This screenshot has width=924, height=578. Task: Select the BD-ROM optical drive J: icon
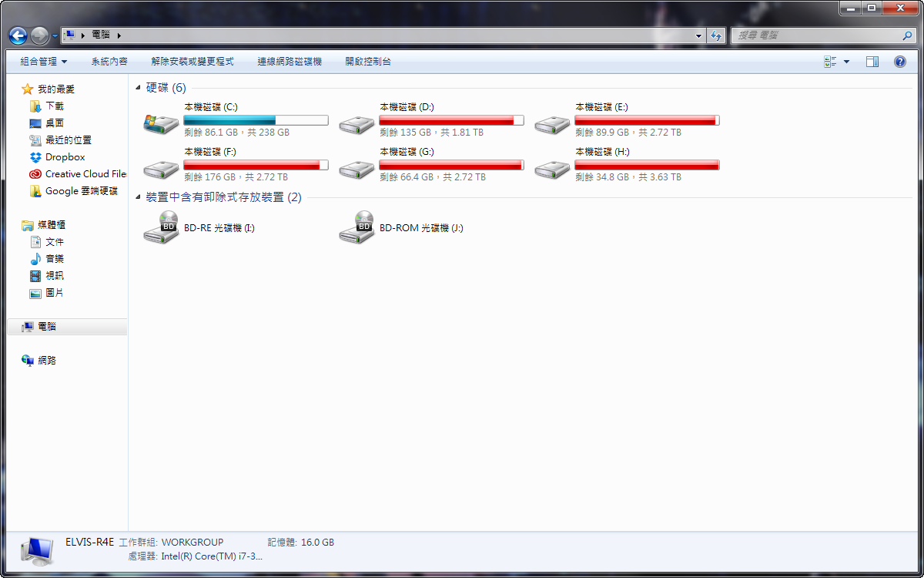pyautogui.click(x=357, y=227)
